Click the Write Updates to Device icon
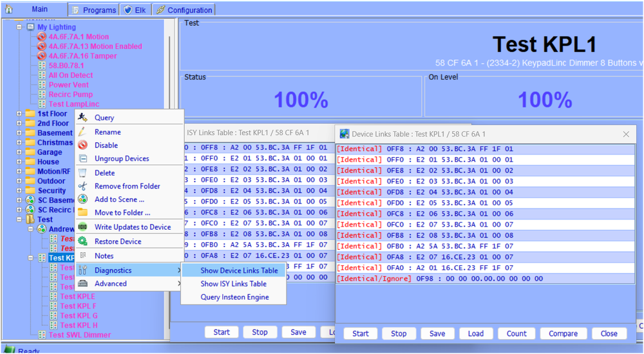 point(82,227)
